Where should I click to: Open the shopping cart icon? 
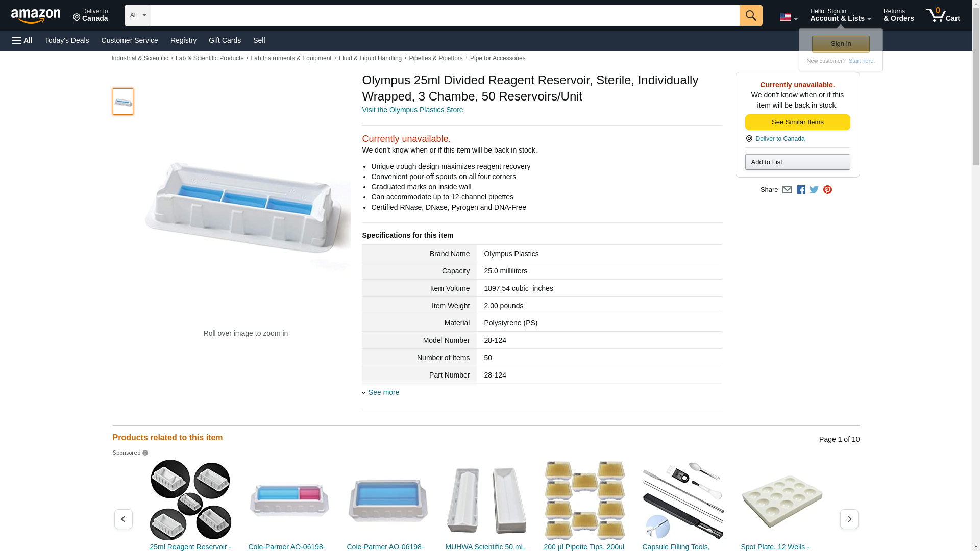(x=943, y=15)
